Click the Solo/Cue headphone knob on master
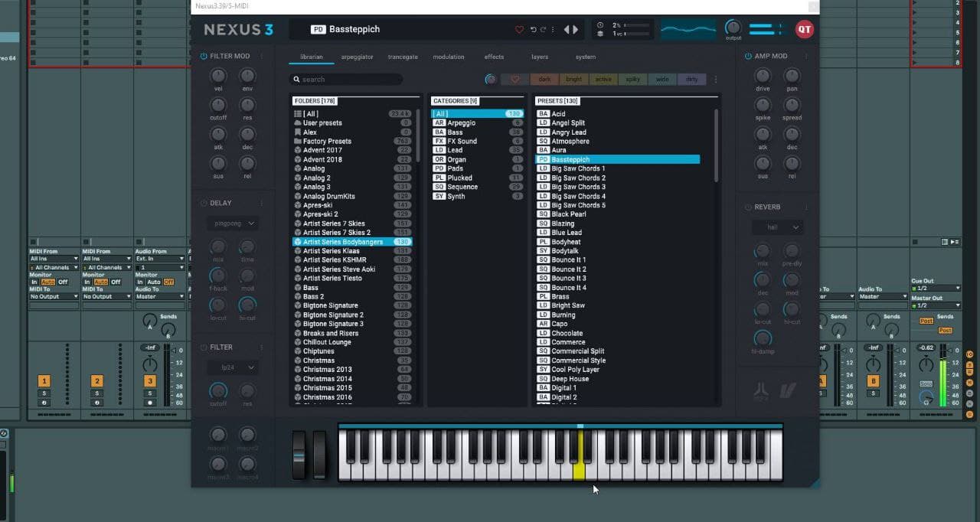This screenshot has width=980, height=522. (926, 399)
